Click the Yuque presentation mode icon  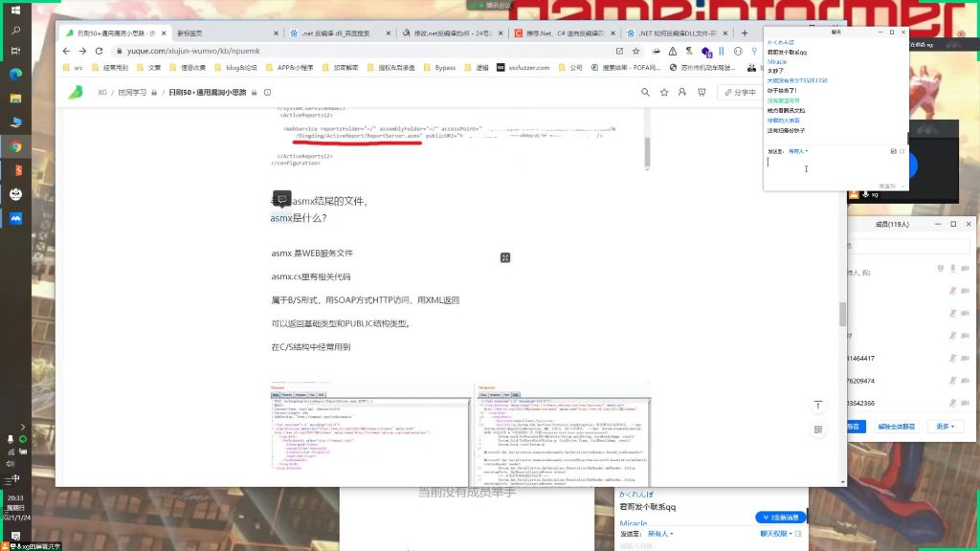[702, 93]
